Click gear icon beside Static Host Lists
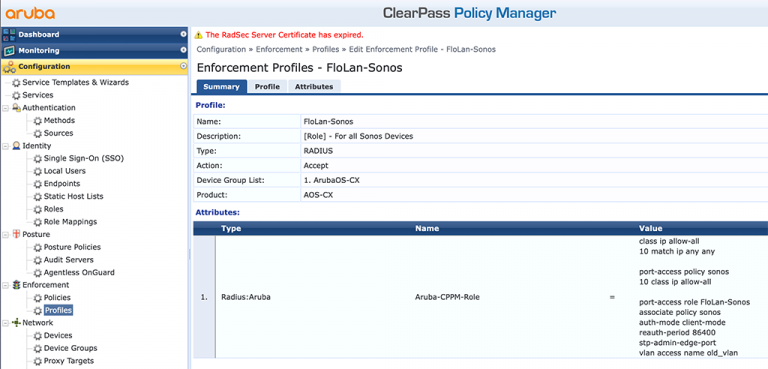The width and height of the screenshot is (768, 369). [x=38, y=197]
